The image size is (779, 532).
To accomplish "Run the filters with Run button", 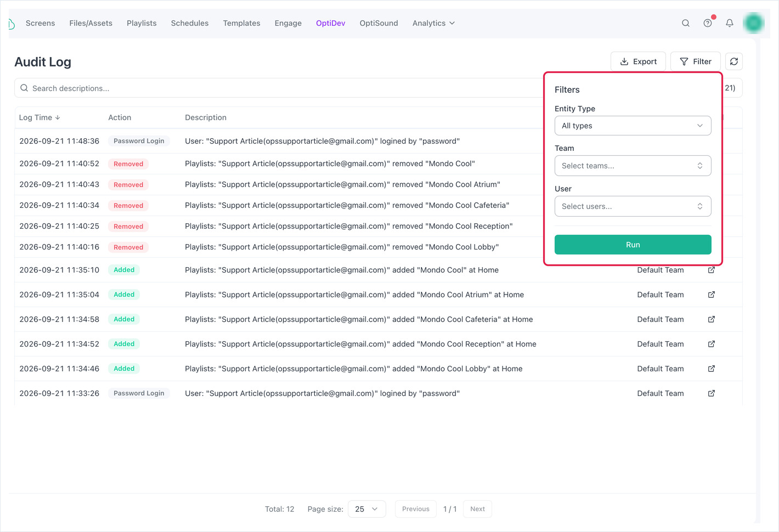I will click(x=633, y=245).
